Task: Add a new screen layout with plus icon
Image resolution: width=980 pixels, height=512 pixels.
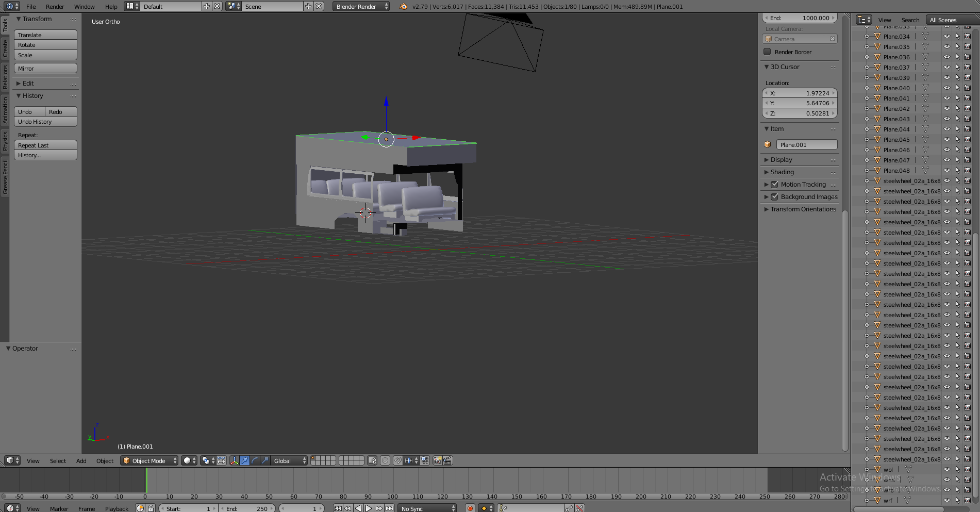Action: tap(207, 6)
